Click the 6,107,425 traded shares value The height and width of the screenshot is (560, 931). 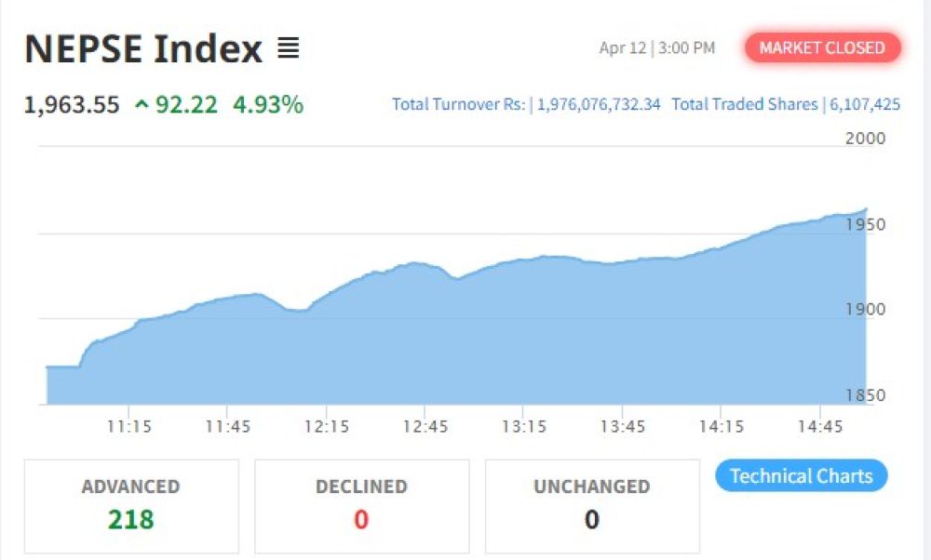click(x=863, y=104)
